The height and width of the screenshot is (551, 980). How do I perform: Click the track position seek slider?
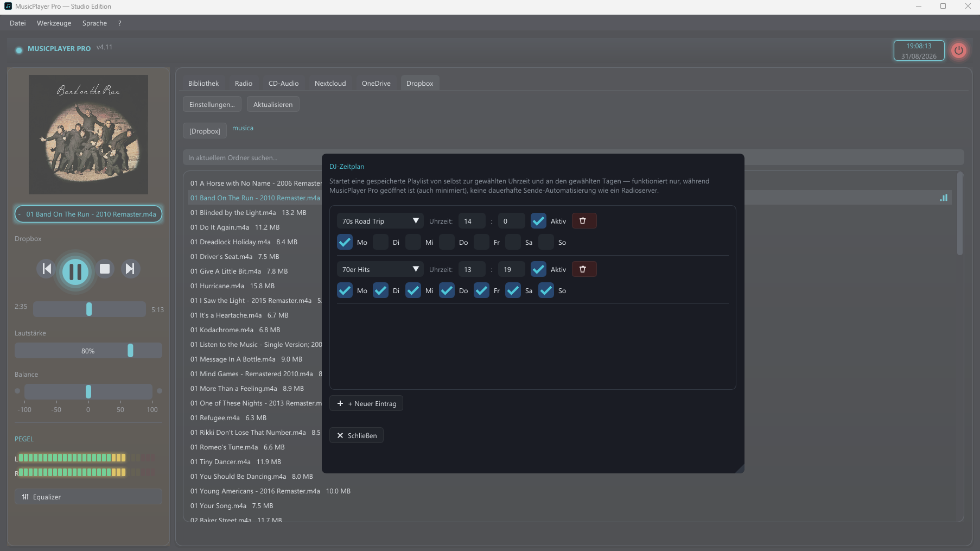(90, 309)
